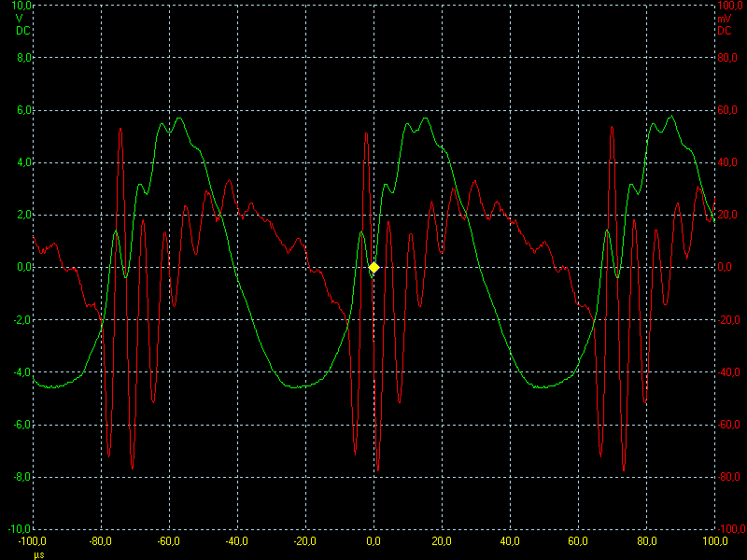747x560 pixels.
Task: Click the red mV unit label
Action: (725, 19)
